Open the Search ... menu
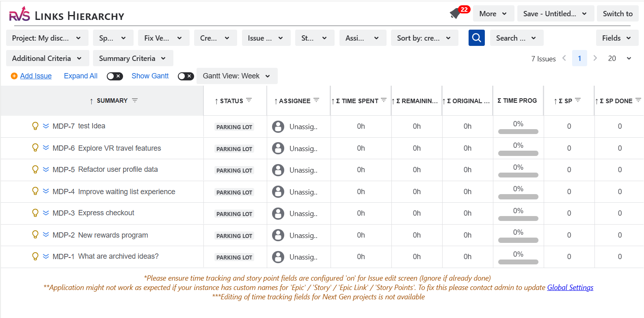This screenshot has height=318, width=644. (x=517, y=38)
